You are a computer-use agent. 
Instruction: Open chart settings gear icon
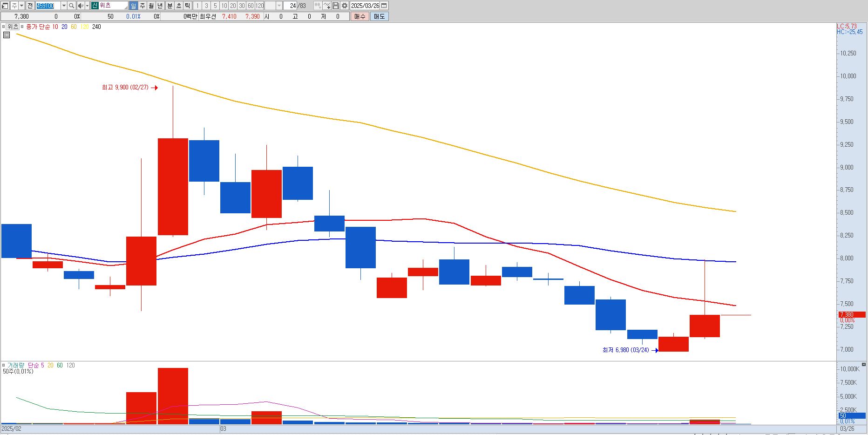click(x=344, y=6)
